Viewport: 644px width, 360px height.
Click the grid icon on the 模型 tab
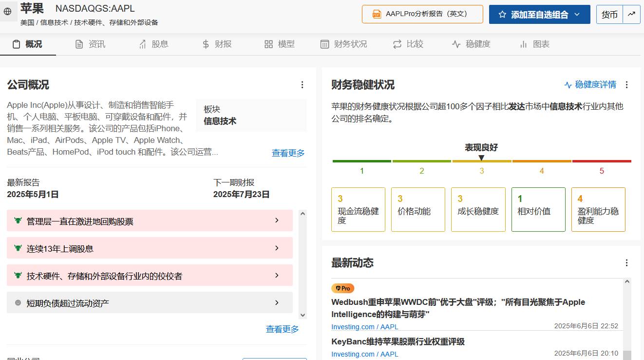[x=268, y=44]
